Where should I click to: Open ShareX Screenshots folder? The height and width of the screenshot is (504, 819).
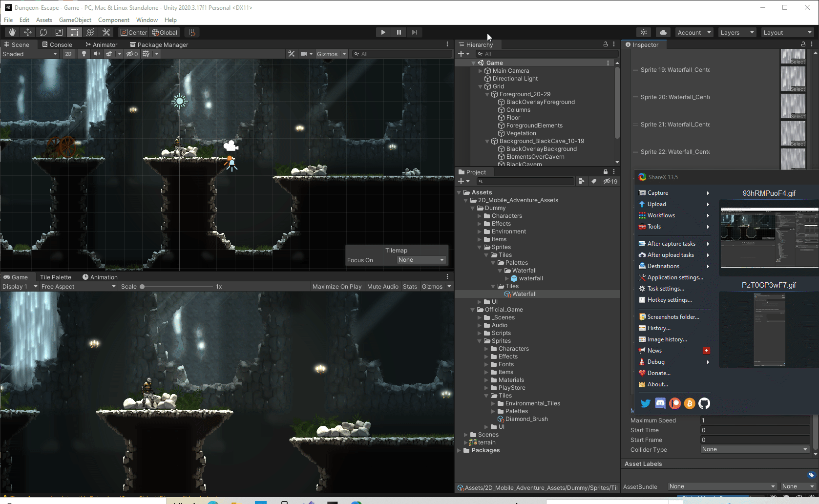pos(674,317)
